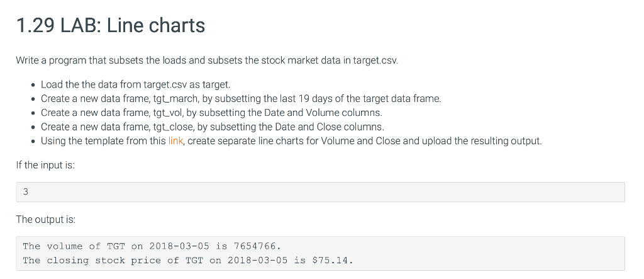644x279 pixels.
Task: Click "target.csv" at end of intro paragraph
Action: click(x=375, y=60)
